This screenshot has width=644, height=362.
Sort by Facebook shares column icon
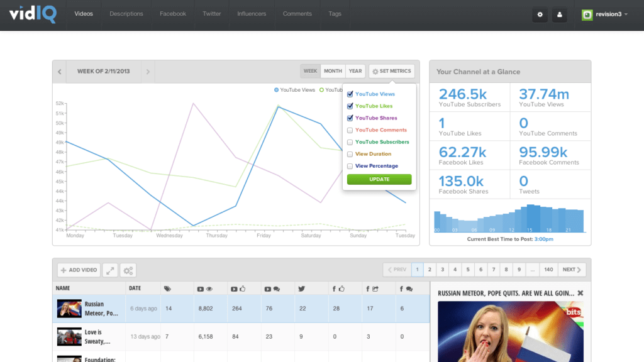(x=372, y=289)
